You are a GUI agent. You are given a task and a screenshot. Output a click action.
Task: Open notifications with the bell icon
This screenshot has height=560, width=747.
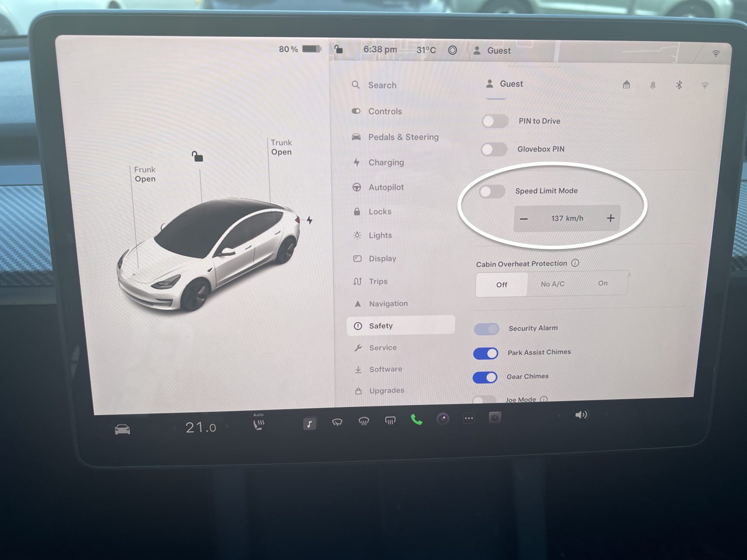point(653,85)
